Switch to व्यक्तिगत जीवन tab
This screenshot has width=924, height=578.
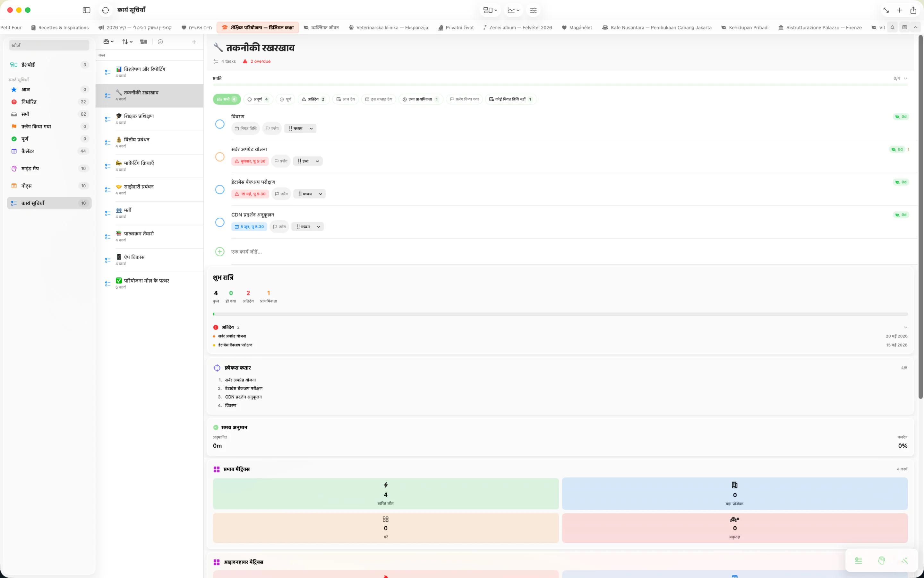[321, 28]
